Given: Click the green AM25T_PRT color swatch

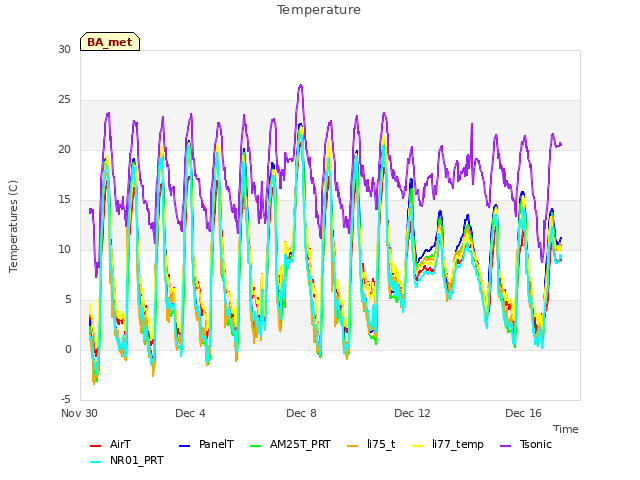Looking at the screenshot, I should tap(255, 446).
